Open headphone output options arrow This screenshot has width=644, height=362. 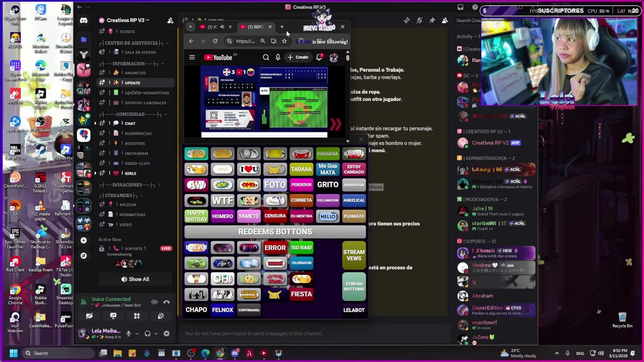[x=155, y=333]
